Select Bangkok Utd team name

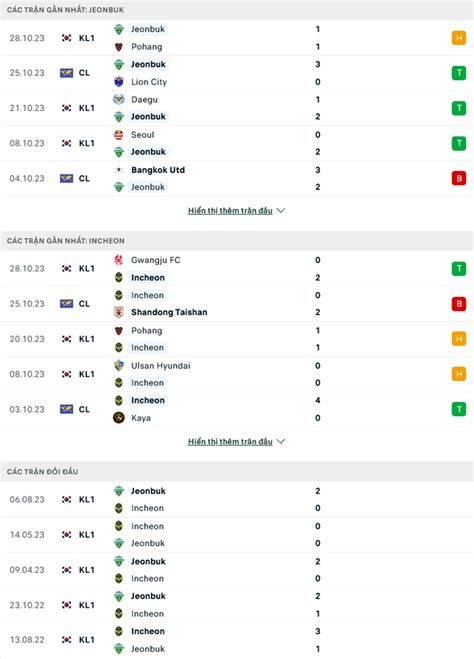158,170
